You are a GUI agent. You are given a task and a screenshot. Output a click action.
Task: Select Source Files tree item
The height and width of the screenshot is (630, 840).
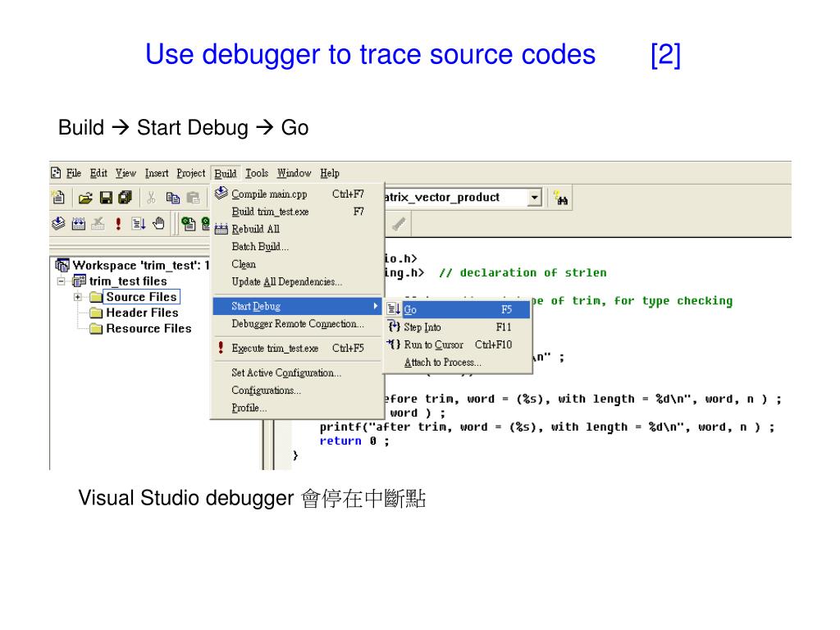pyautogui.click(x=141, y=297)
